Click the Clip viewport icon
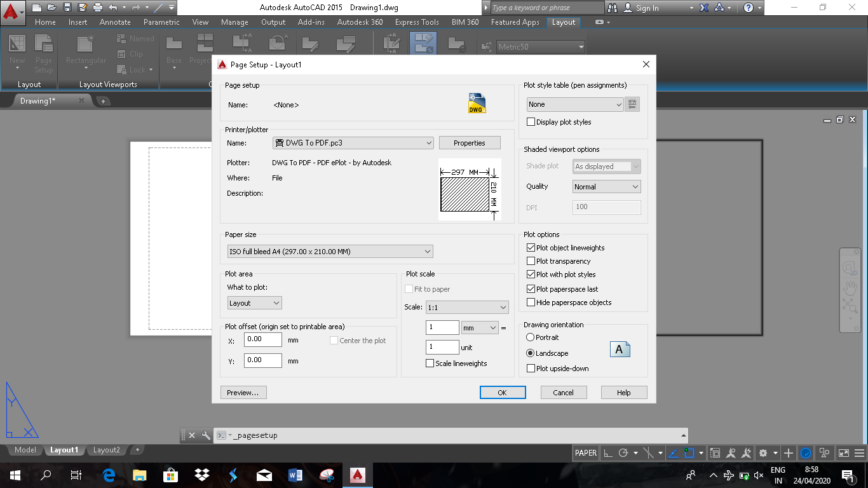Viewport: 868px width, 488px height. coord(121,54)
